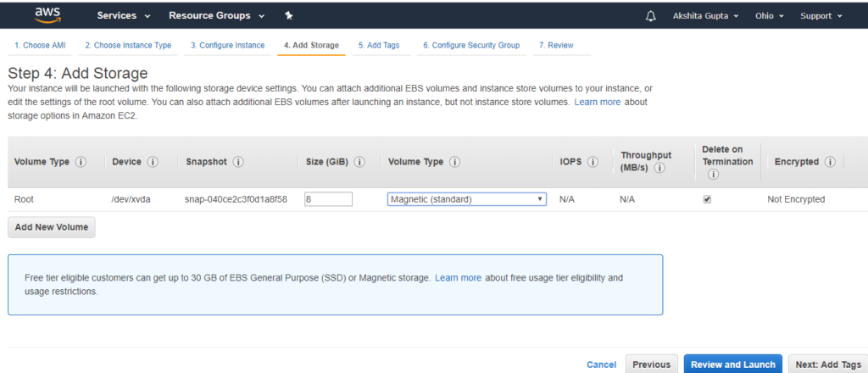
Task: Click the Previous button
Action: click(652, 365)
